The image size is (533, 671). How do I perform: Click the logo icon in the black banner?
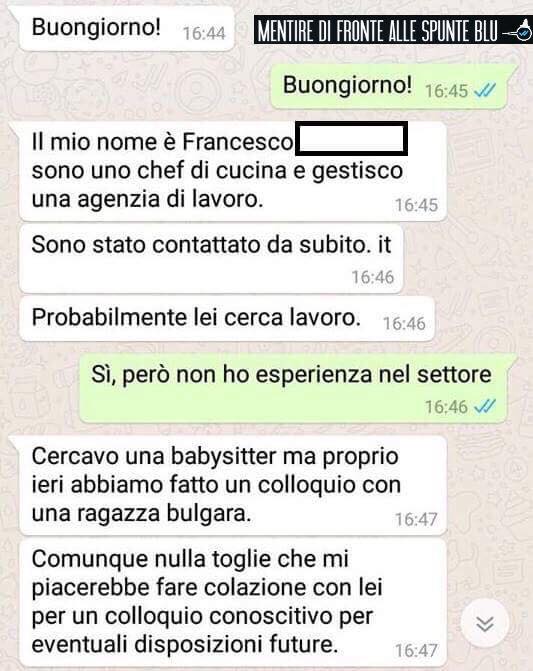[517, 30]
